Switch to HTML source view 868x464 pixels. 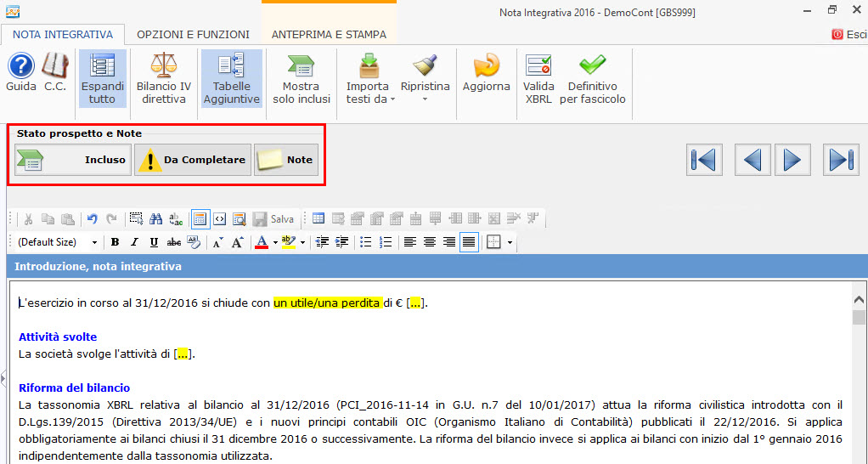point(220,218)
